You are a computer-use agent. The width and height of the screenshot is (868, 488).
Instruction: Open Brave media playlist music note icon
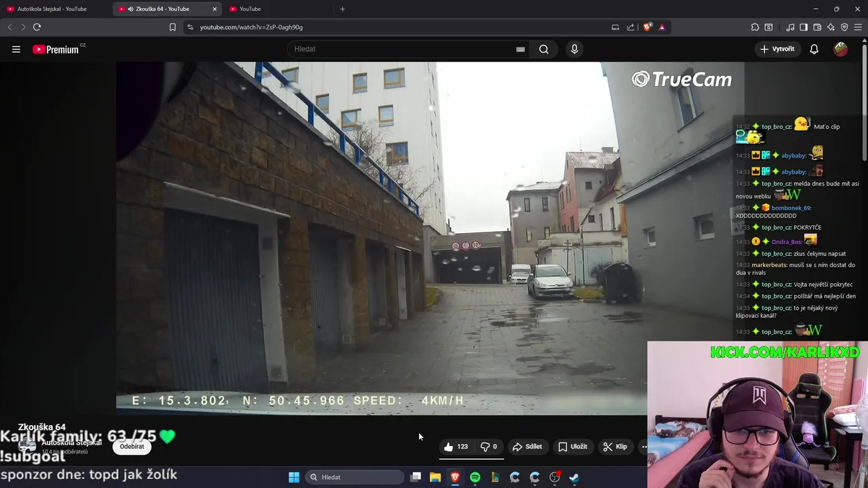790,27
